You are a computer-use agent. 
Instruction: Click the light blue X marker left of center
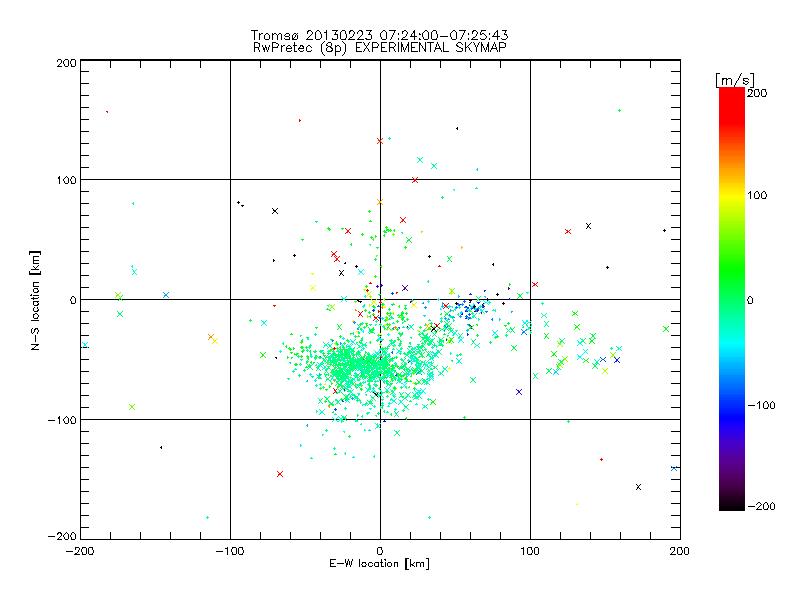point(166,295)
